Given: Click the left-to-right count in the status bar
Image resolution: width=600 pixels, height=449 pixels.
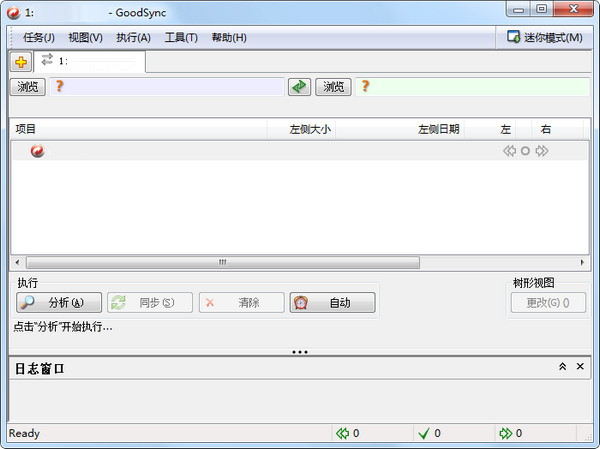Looking at the screenshot, I should [510, 433].
